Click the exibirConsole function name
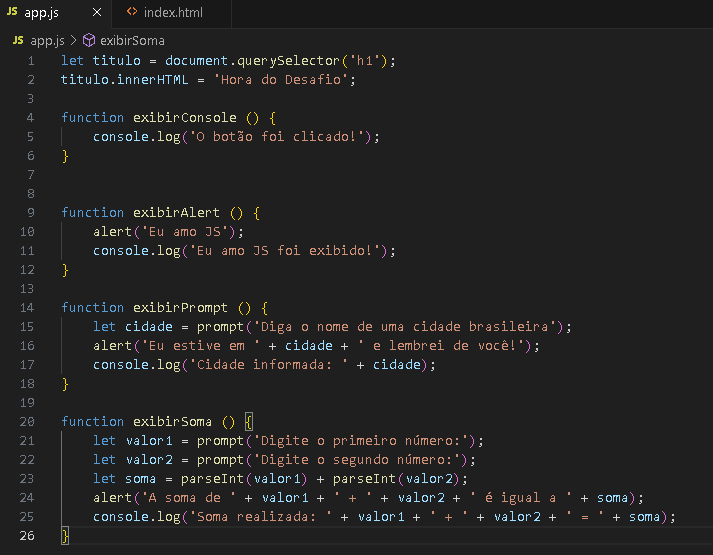 (185, 118)
